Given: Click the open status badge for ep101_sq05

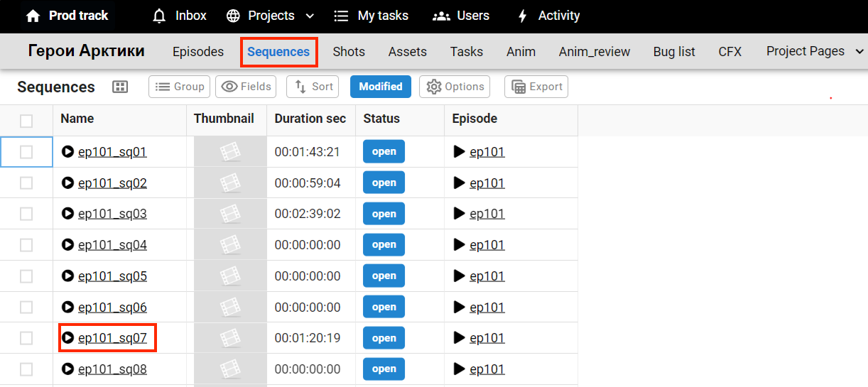Looking at the screenshot, I should [x=384, y=276].
